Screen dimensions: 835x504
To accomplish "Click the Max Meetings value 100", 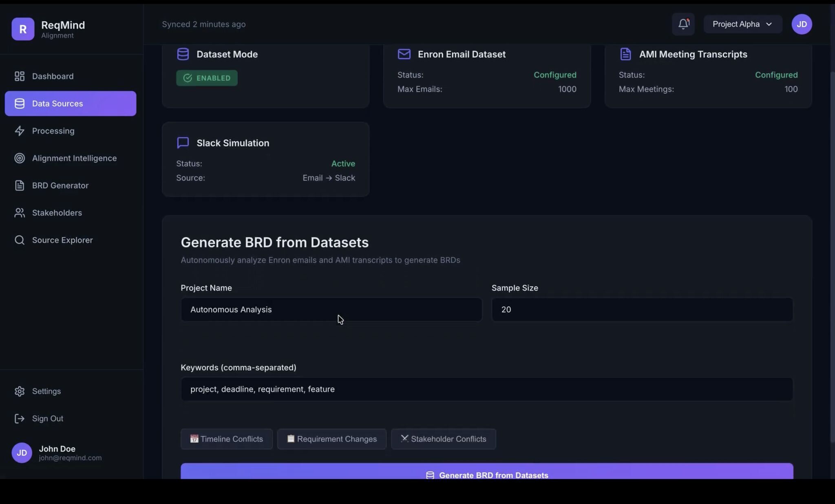I will 791,89.
